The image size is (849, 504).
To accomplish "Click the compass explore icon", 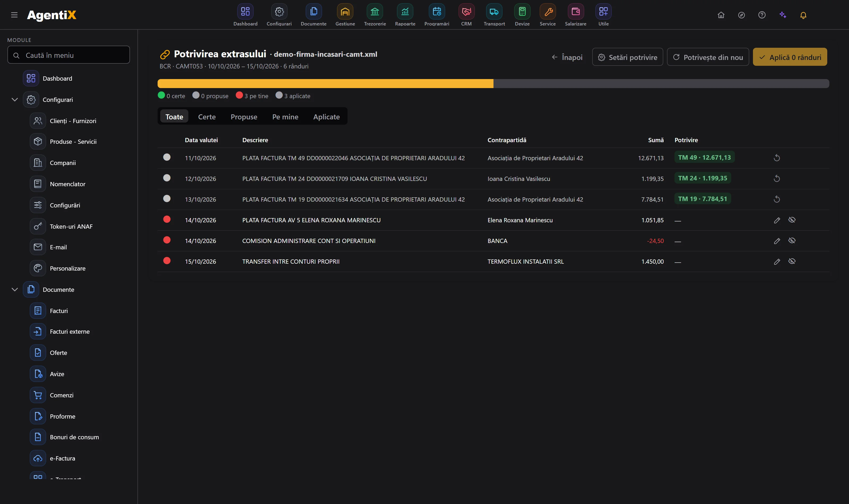I will [x=741, y=15].
